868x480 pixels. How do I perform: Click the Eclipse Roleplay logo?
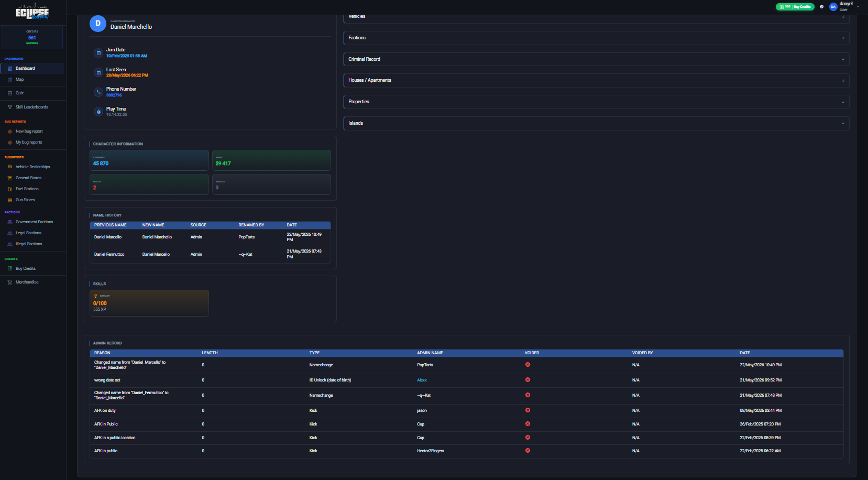32,12
